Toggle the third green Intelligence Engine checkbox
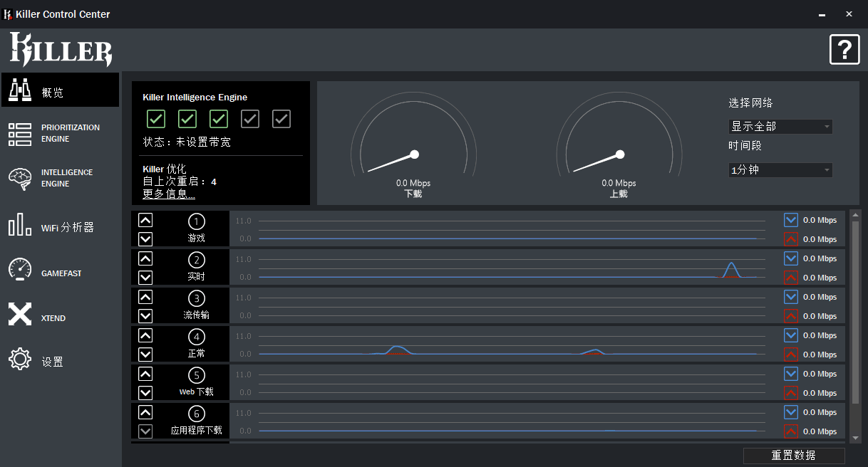This screenshot has width=868, height=467. pyautogui.click(x=219, y=119)
